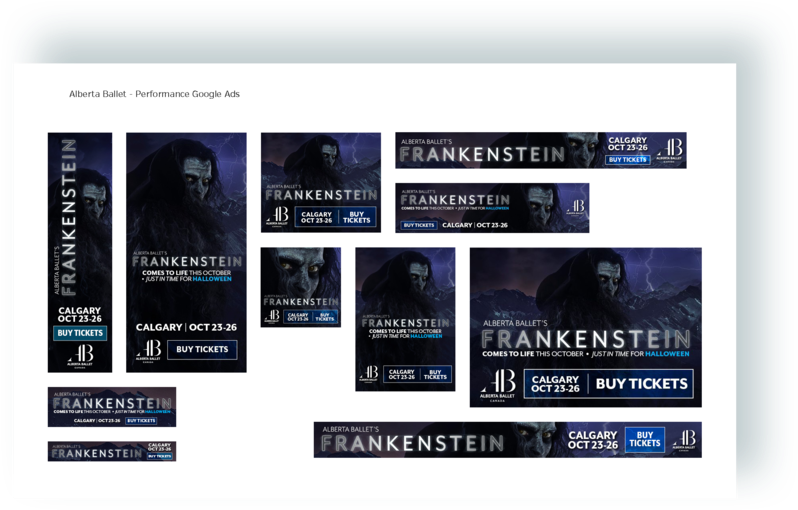
Task: Click the AB logo in the second wide banner ad
Action: click(x=576, y=207)
